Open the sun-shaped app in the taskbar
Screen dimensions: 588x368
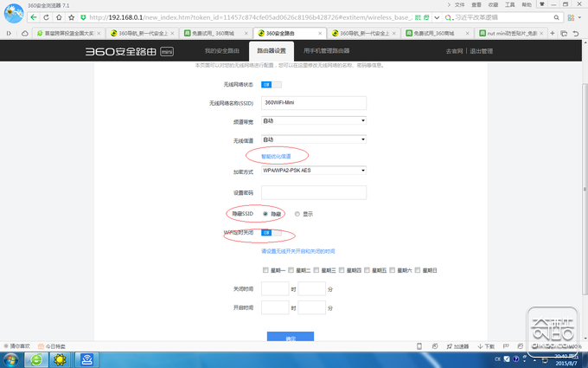[60, 359]
